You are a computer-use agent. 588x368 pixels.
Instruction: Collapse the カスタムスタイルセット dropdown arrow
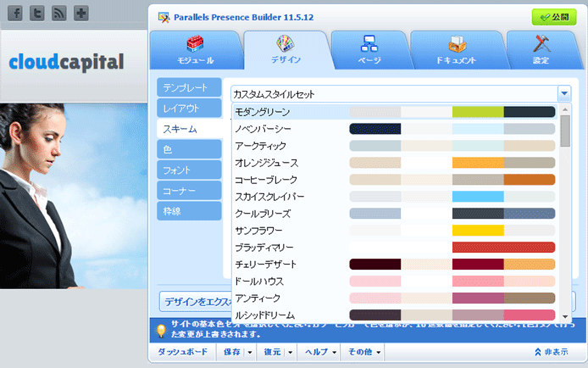point(563,93)
